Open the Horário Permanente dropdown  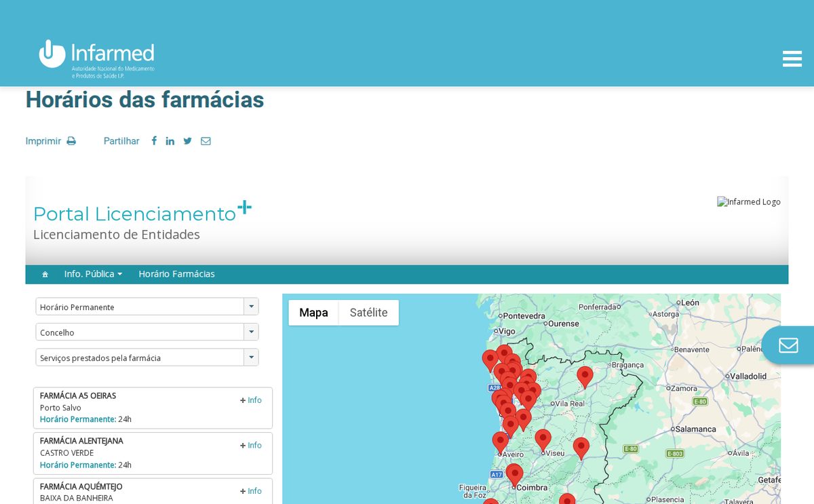pyautogui.click(x=147, y=307)
